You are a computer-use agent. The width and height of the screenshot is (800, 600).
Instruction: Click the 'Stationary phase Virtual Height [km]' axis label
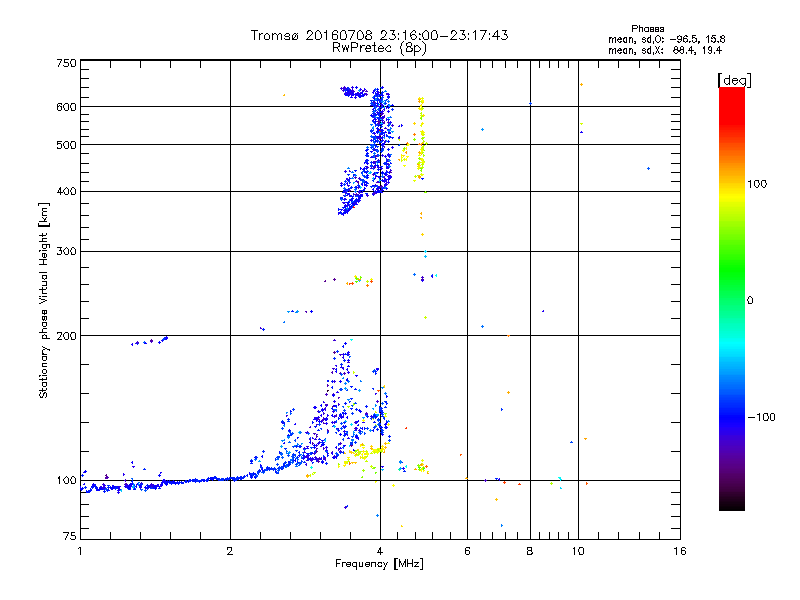(43, 300)
